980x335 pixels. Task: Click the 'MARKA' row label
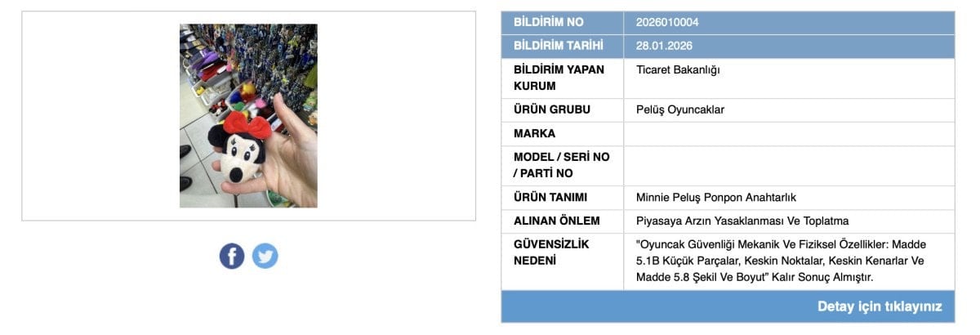click(x=534, y=133)
